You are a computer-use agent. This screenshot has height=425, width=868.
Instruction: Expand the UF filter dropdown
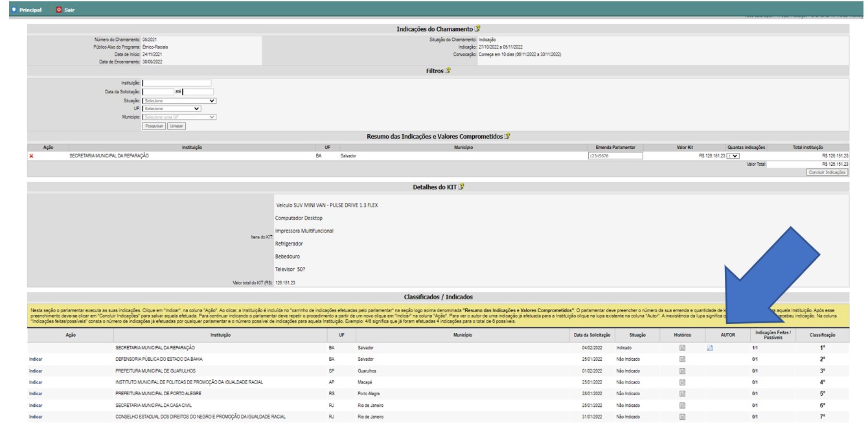pos(172,109)
